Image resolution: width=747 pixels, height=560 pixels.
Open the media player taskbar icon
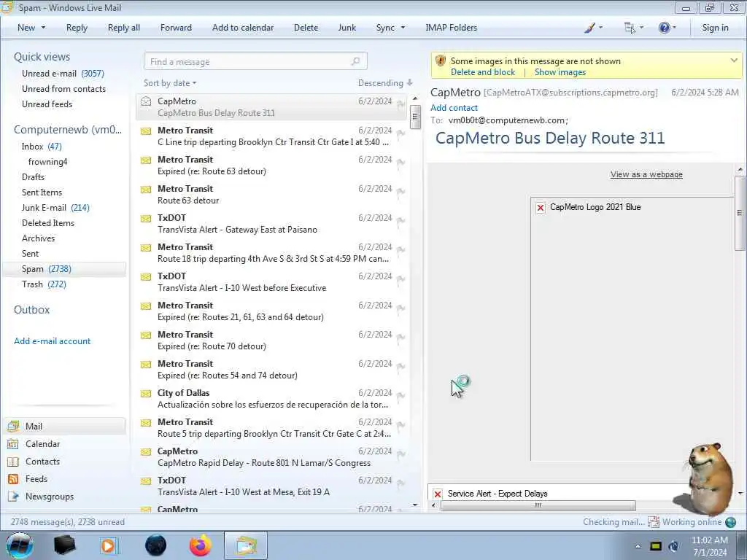pos(109,545)
